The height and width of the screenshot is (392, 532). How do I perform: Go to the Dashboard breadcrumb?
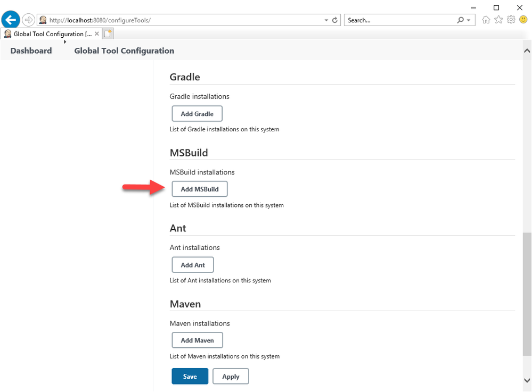click(x=31, y=51)
